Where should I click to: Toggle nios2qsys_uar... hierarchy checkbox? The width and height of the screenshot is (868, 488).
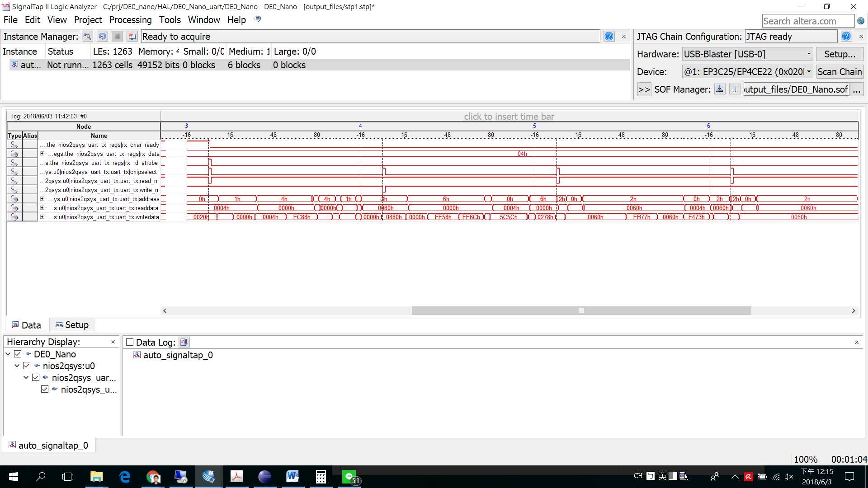36,377
